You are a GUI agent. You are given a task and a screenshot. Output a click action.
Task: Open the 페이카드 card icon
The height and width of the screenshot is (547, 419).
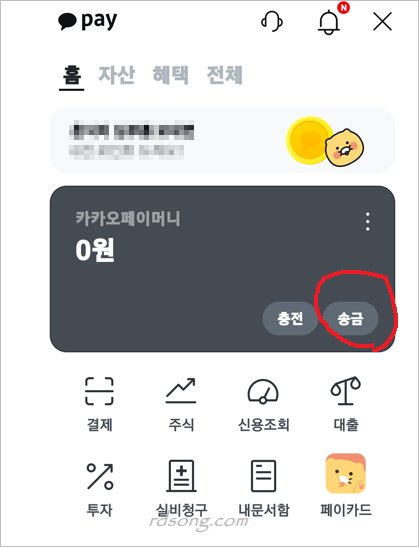tap(346, 473)
